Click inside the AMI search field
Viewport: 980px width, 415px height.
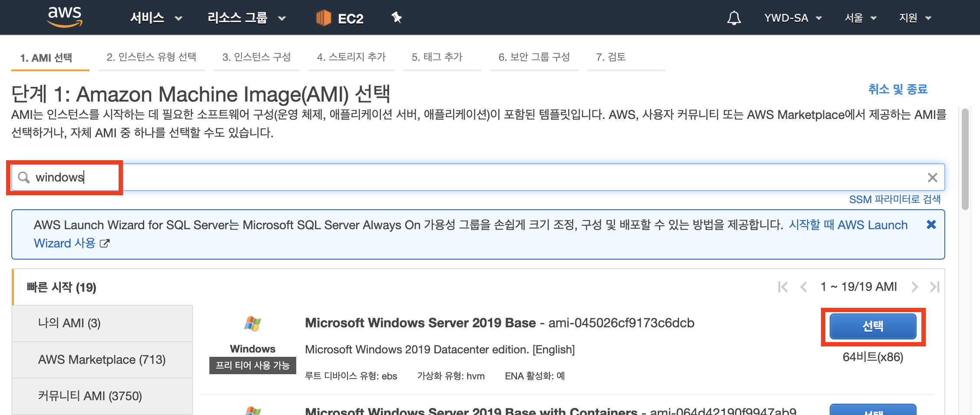tap(478, 177)
